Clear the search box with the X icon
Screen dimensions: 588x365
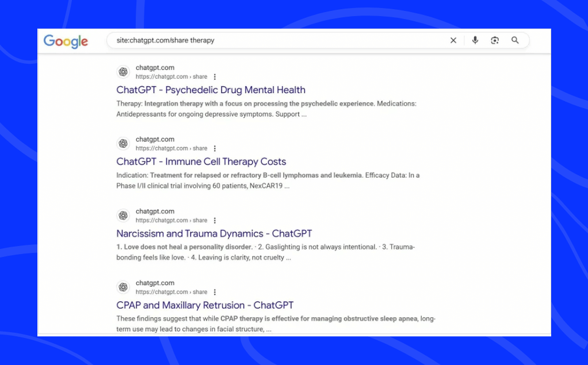pyautogui.click(x=453, y=40)
